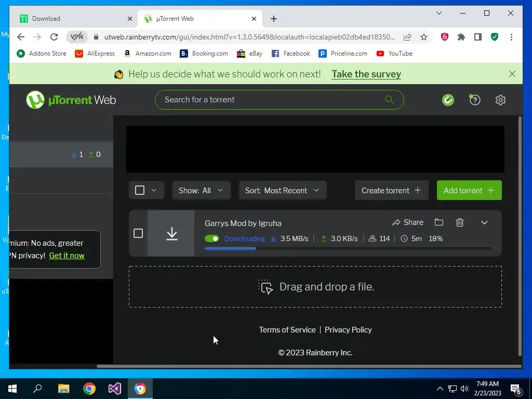Open Visual Studio from taskbar
This screenshot has height=399, width=532.
pos(115,389)
